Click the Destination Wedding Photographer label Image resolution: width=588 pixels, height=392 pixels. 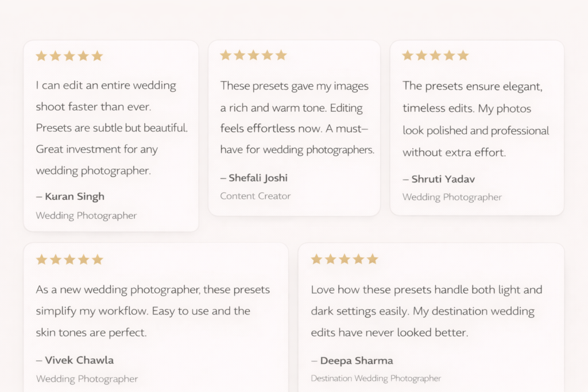[376, 379]
